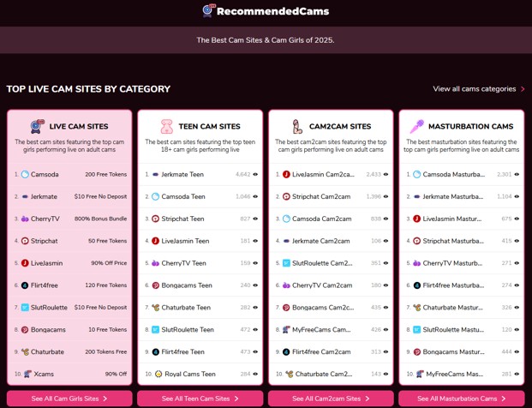Image resolution: width=532 pixels, height=408 pixels.
Task: Open the SlutRoulette Masturbation link
Action: (453, 330)
